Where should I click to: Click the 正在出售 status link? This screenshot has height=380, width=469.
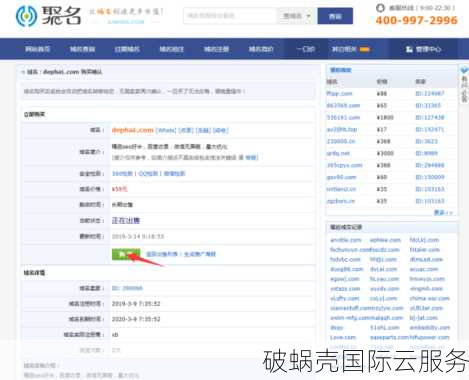coord(126,220)
